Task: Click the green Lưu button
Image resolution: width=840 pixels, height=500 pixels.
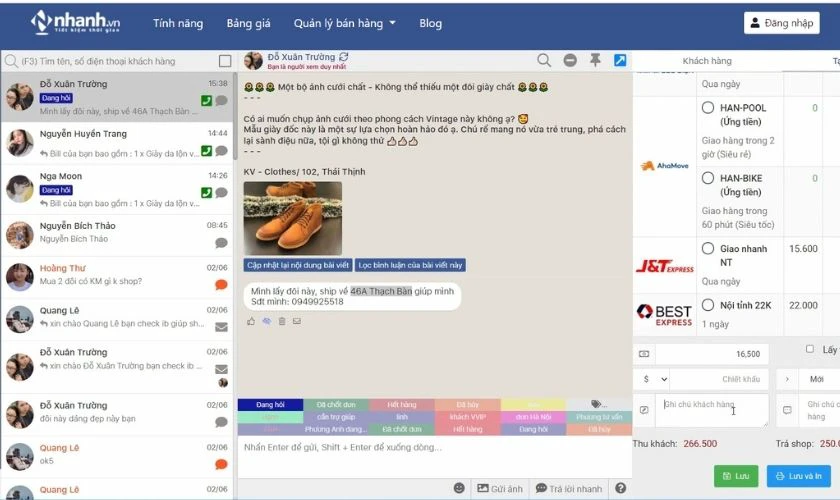Action: (736, 476)
